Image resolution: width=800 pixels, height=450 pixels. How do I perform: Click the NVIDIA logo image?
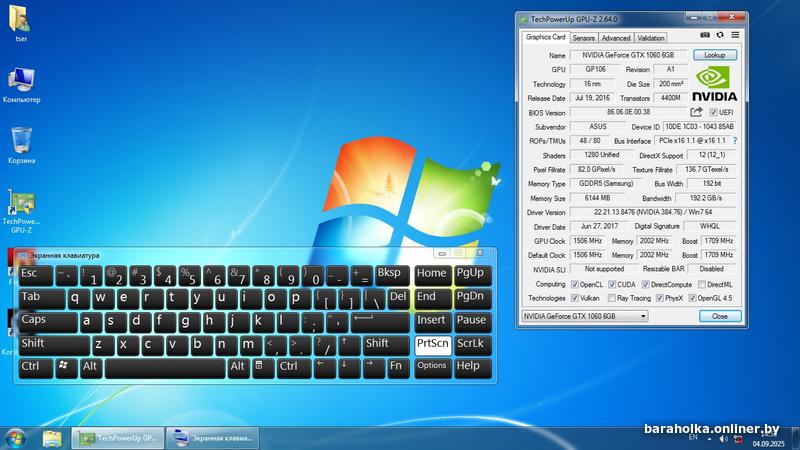(x=714, y=83)
